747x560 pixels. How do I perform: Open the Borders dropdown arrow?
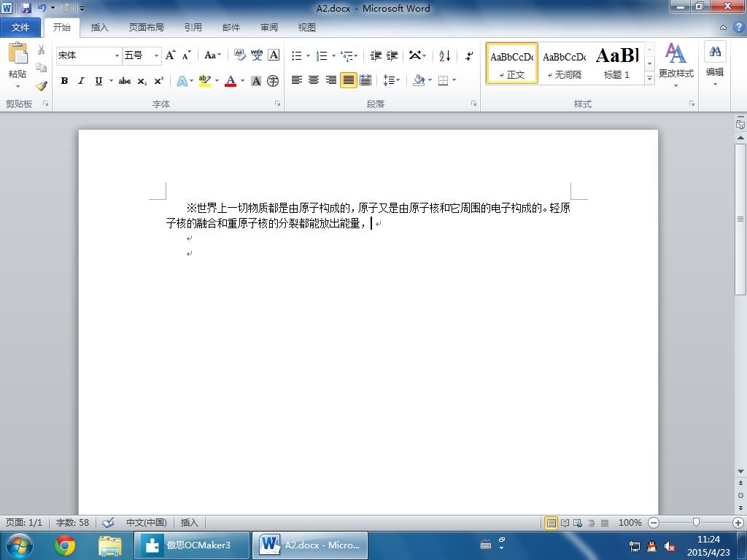[x=454, y=80]
